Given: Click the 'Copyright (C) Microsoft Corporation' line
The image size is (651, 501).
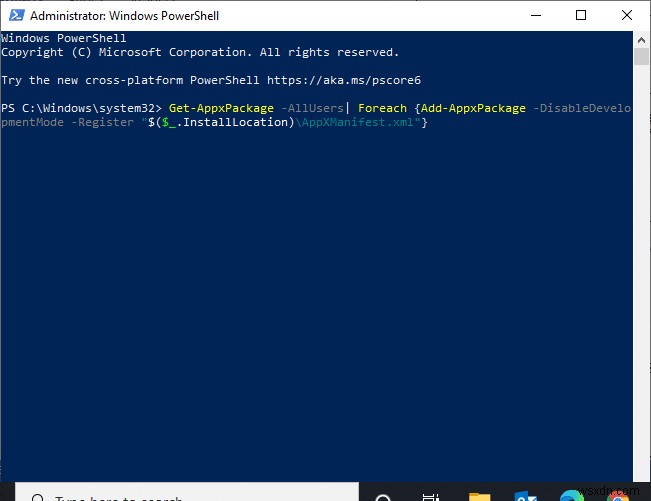Looking at the screenshot, I should coord(200,52).
